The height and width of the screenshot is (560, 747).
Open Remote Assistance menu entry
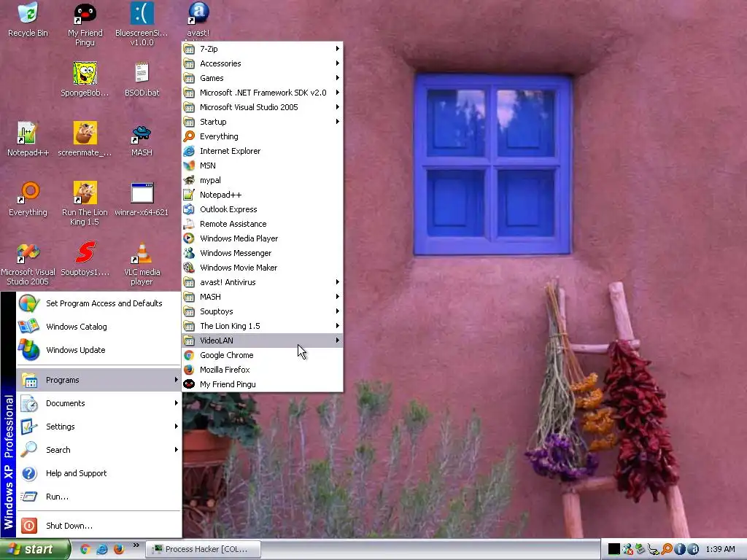pyautogui.click(x=262, y=224)
